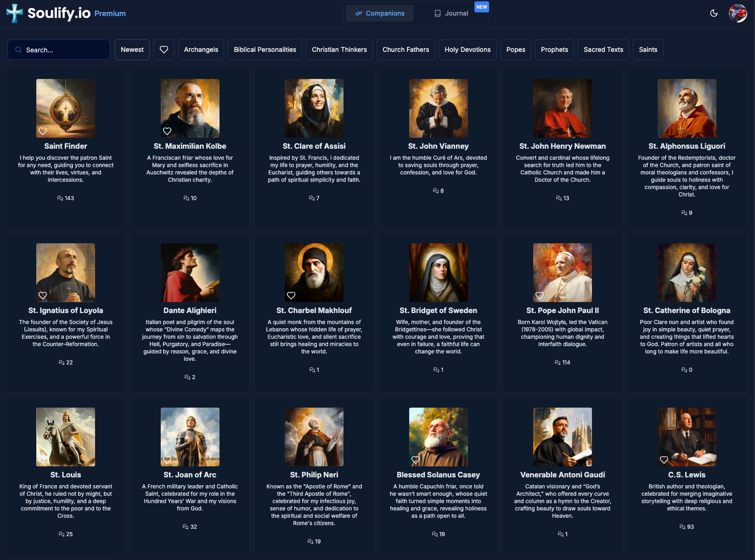Click the chat counter on C.S. Lewis card
The height and width of the screenshot is (560, 755).
click(681, 526)
